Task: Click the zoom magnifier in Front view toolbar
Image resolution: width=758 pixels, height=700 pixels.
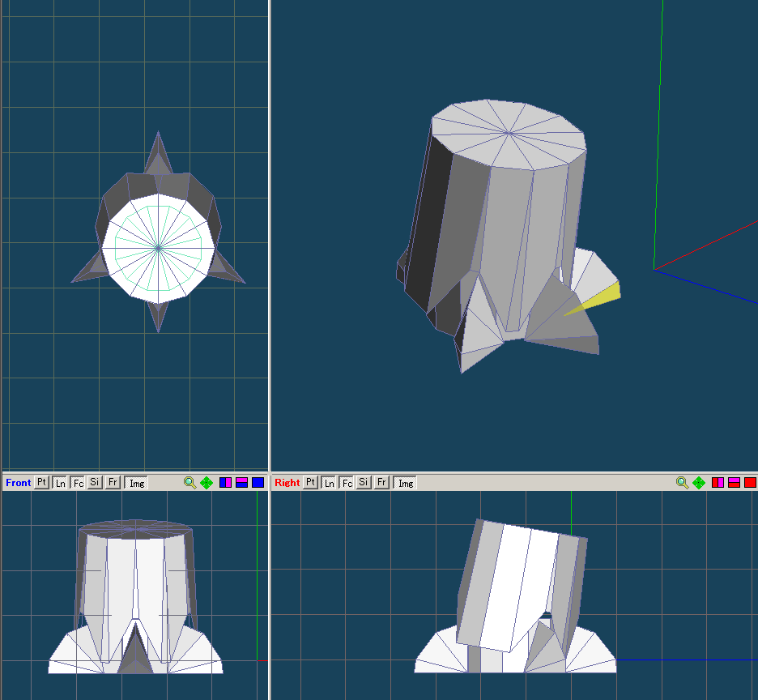Action: tap(189, 482)
